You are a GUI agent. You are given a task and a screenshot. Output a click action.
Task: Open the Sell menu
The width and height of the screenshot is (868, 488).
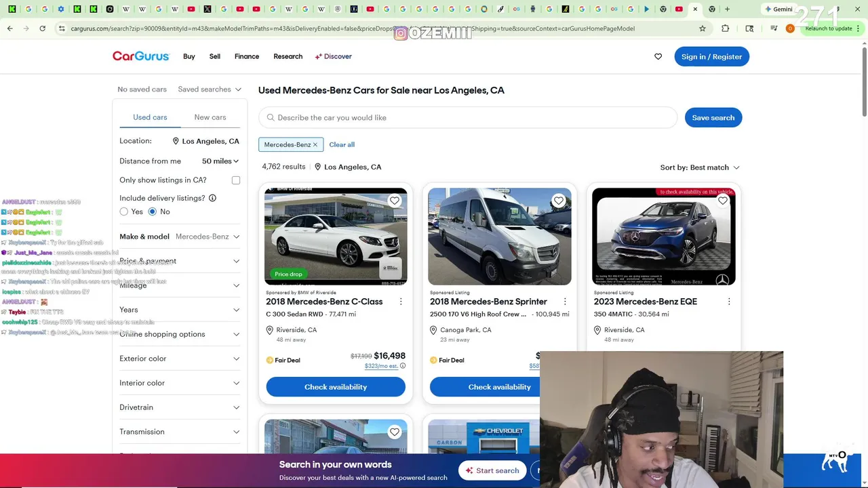pyautogui.click(x=215, y=56)
